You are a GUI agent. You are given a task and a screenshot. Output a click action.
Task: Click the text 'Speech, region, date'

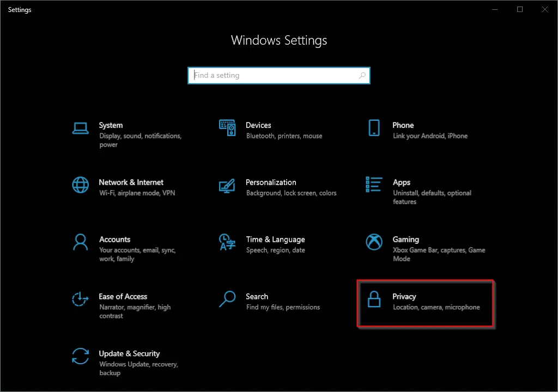click(275, 250)
